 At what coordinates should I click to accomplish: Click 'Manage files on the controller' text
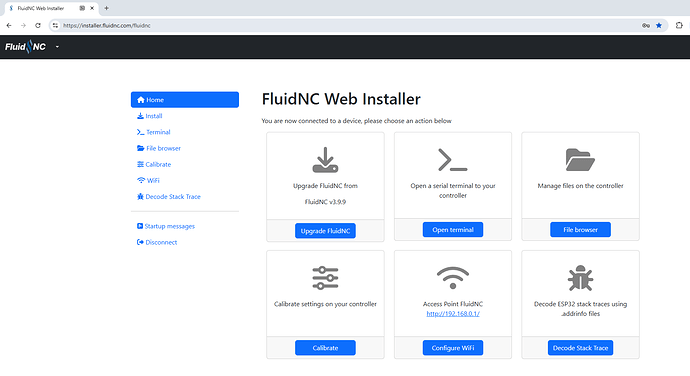[580, 186]
